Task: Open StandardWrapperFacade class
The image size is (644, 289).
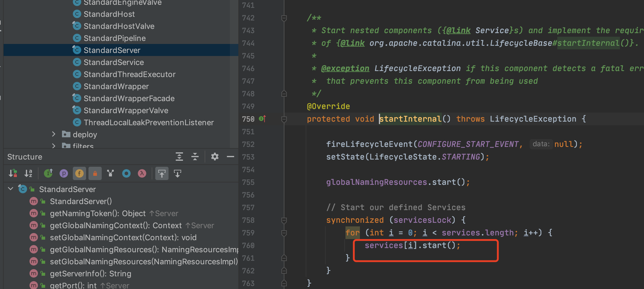Action: (x=129, y=98)
